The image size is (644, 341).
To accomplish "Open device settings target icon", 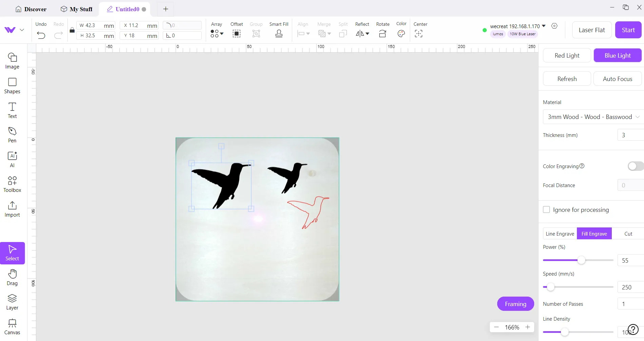I will 555,26.
